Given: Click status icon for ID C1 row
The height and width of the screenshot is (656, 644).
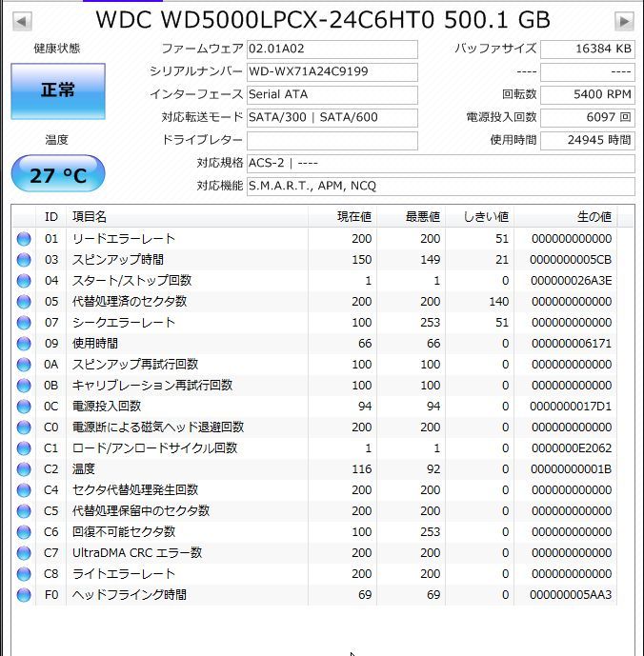Looking at the screenshot, I should 24,448.
